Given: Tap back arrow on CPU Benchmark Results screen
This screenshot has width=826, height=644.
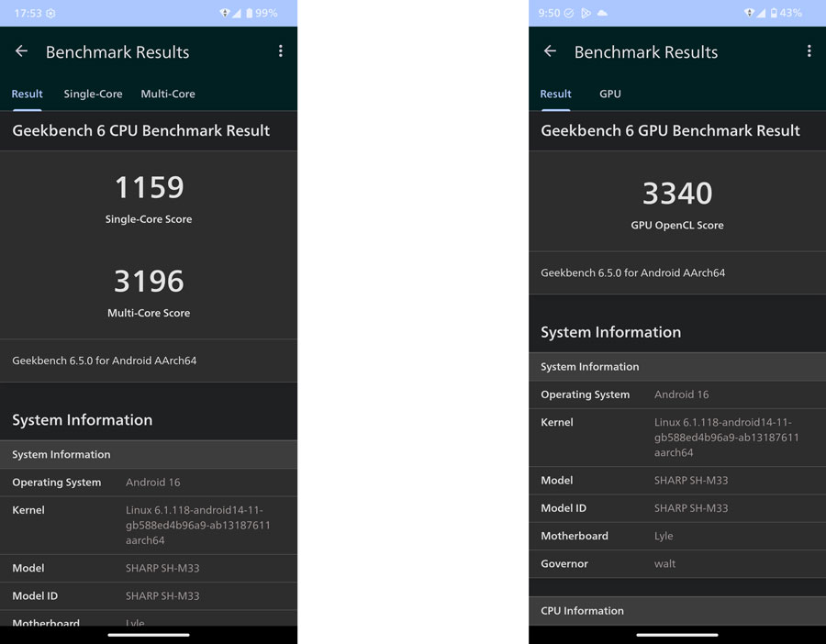Looking at the screenshot, I should [x=22, y=51].
